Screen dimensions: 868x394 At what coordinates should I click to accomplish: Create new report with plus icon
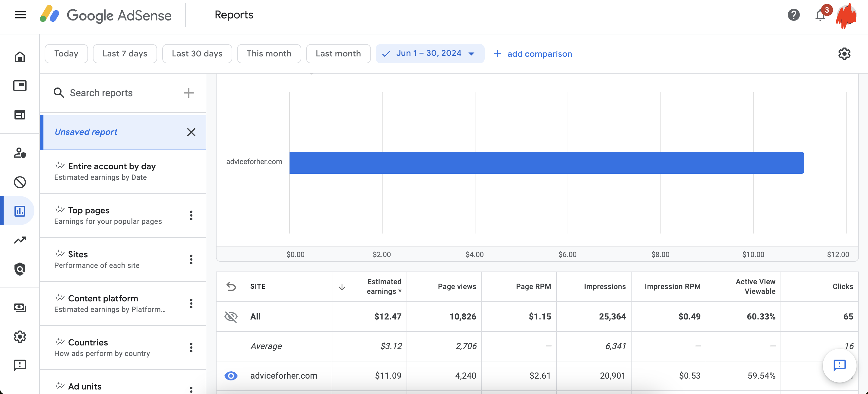[x=189, y=93]
